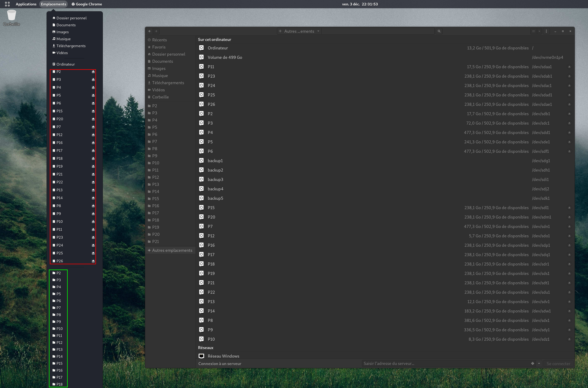Image resolution: width=588 pixels, height=388 pixels.
Task: Open the three-dot file manager menu
Action: pos(546,31)
